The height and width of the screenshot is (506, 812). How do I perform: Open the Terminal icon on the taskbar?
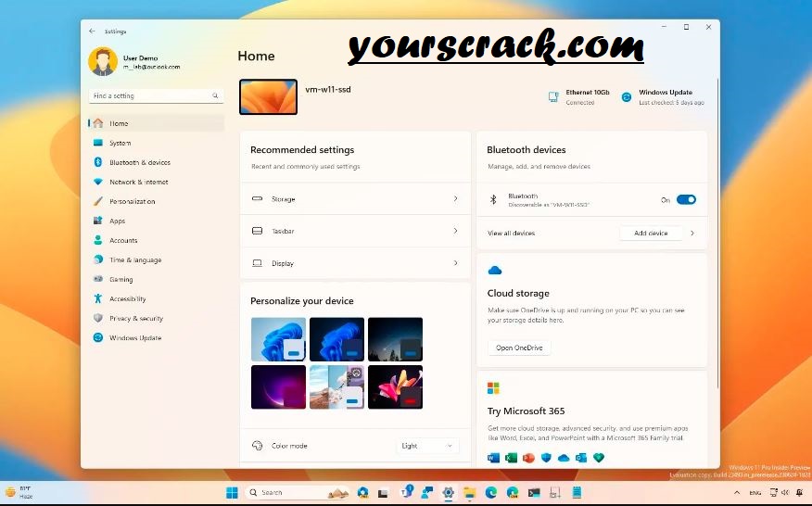[x=534, y=492]
